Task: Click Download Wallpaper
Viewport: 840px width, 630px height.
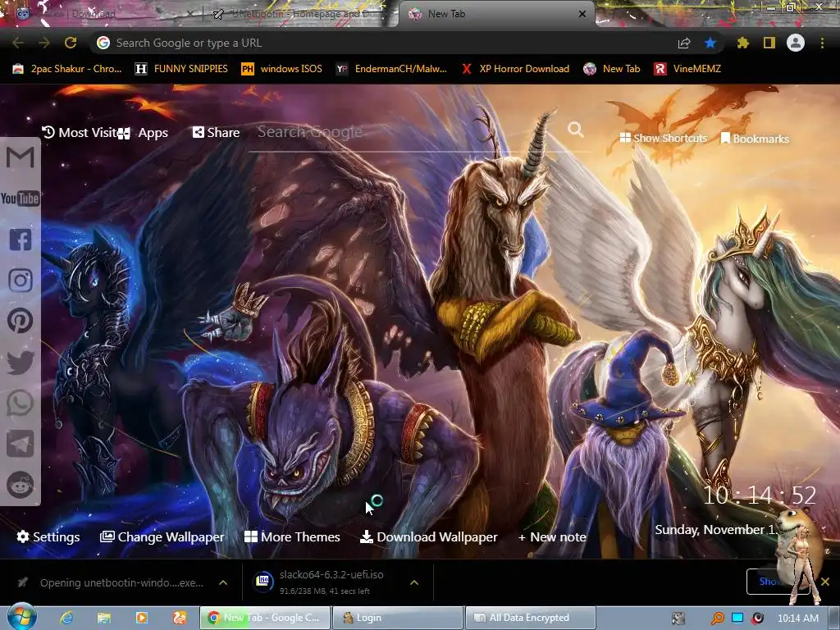Action: pyautogui.click(x=429, y=536)
